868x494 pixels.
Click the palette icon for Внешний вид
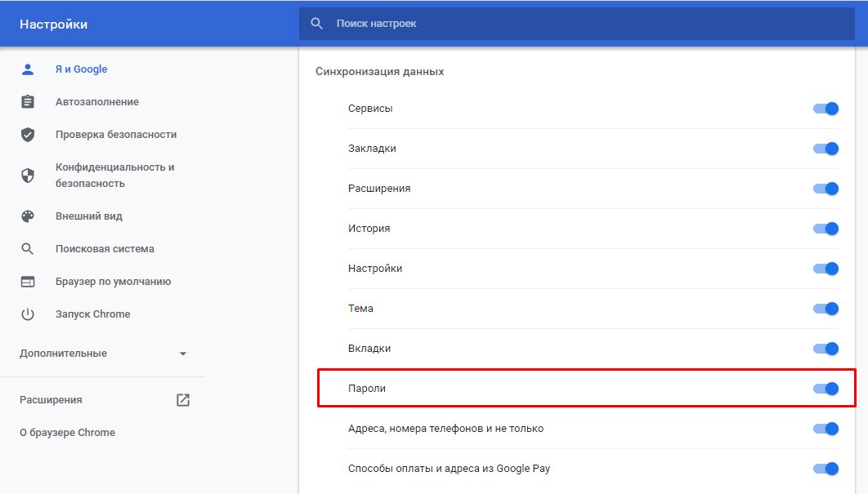[x=28, y=216]
